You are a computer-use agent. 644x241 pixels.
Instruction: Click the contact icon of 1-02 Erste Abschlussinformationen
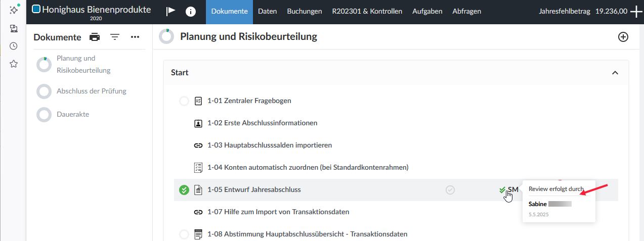pos(198,123)
